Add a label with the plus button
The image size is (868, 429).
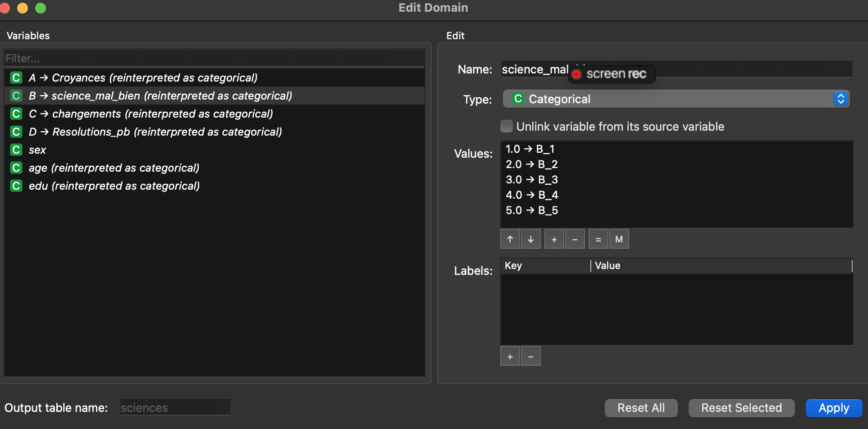tap(510, 356)
